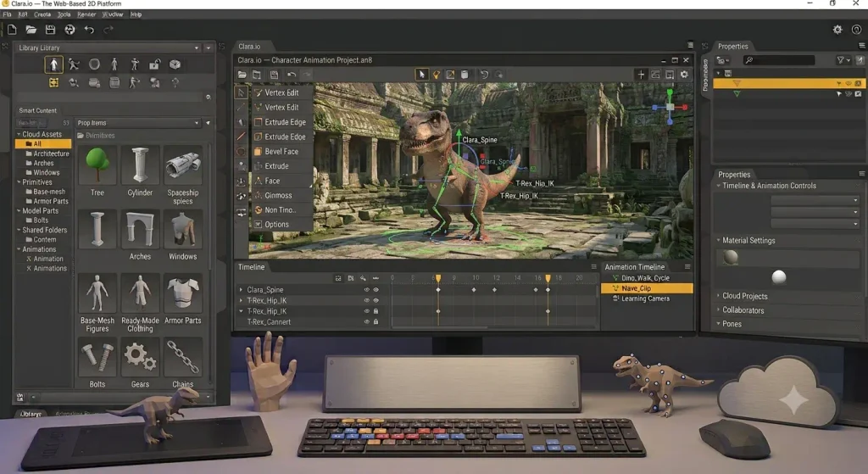Click the open folder icon in project window toolbar
Viewport: 868px width, 474px height.
pyautogui.click(x=242, y=75)
